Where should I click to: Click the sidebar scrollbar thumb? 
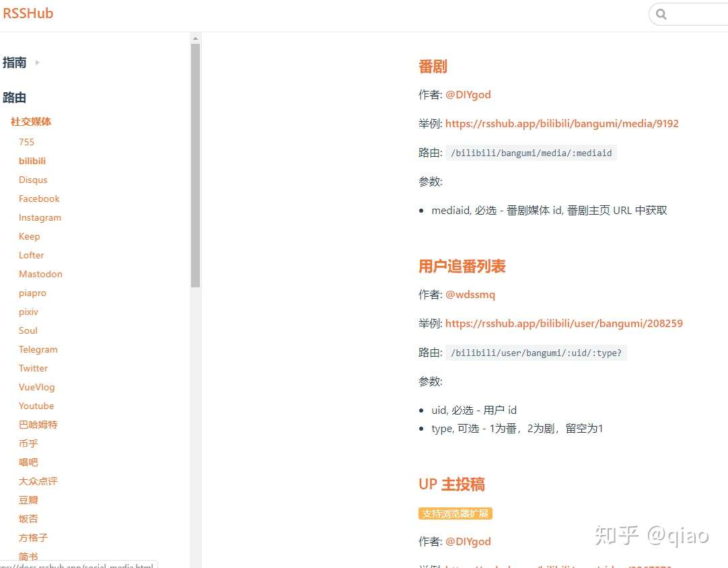(x=196, y=166)
